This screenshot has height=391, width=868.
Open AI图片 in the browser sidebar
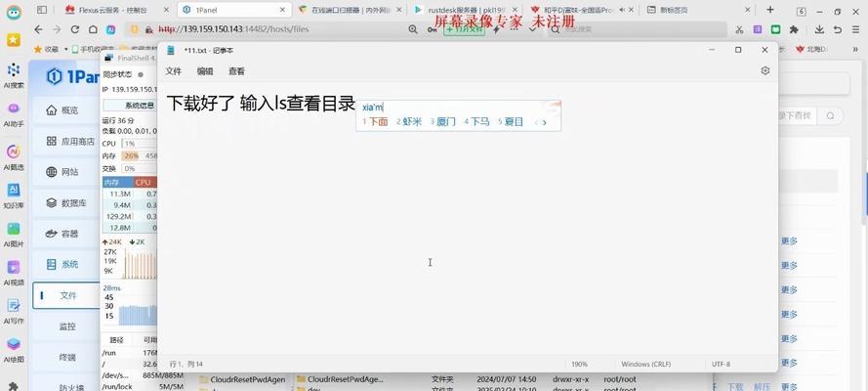tap(14, 235)
